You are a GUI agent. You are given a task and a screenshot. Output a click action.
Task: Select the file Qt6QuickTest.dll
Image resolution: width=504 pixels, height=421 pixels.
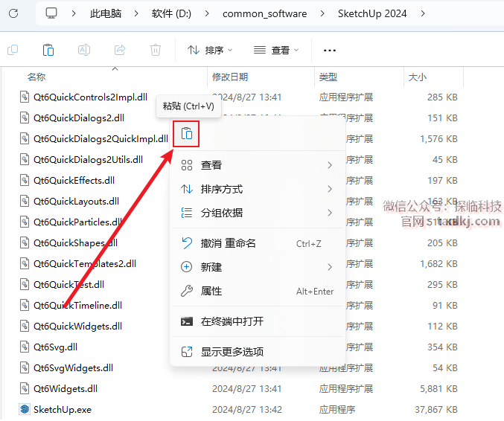pos(68,285)
